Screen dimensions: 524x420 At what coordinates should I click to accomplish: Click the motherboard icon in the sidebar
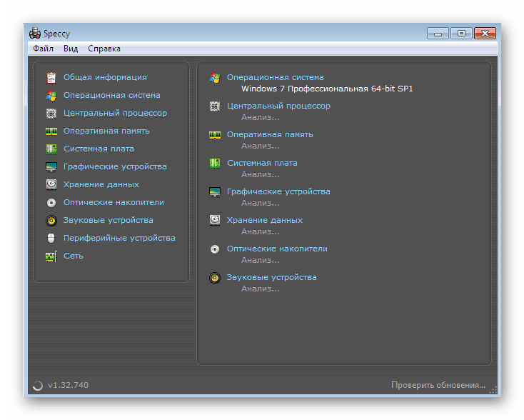pos(51,149)
